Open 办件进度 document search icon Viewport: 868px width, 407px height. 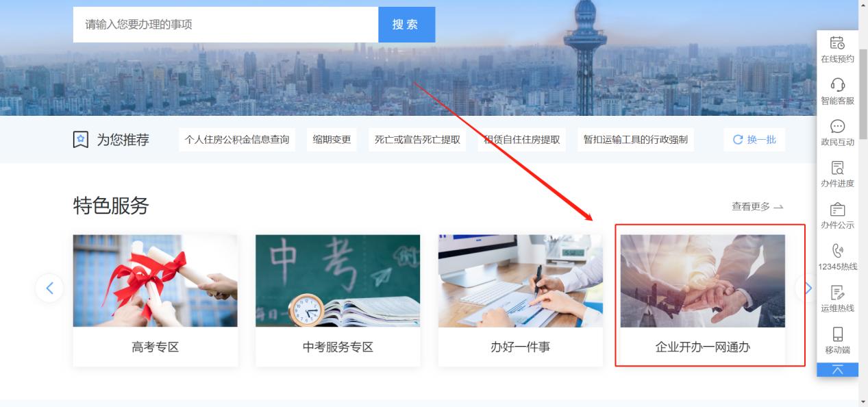[x=837, y=168]
